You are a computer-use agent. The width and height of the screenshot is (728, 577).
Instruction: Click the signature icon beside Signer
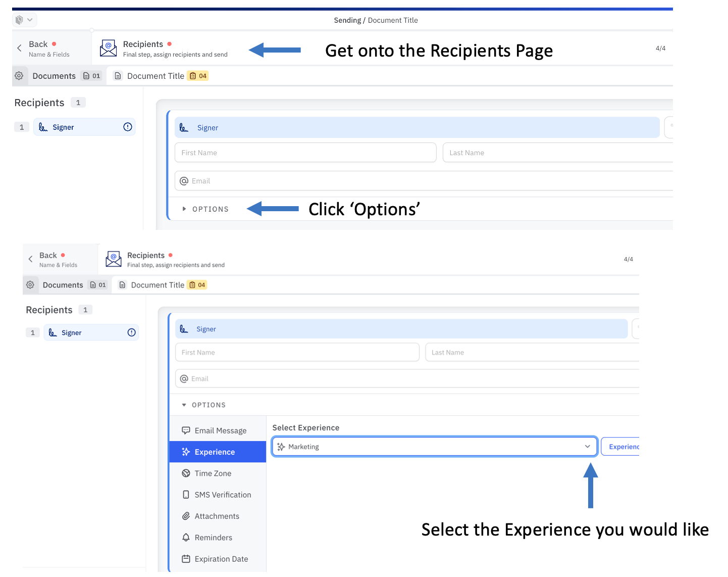[43, 127]
